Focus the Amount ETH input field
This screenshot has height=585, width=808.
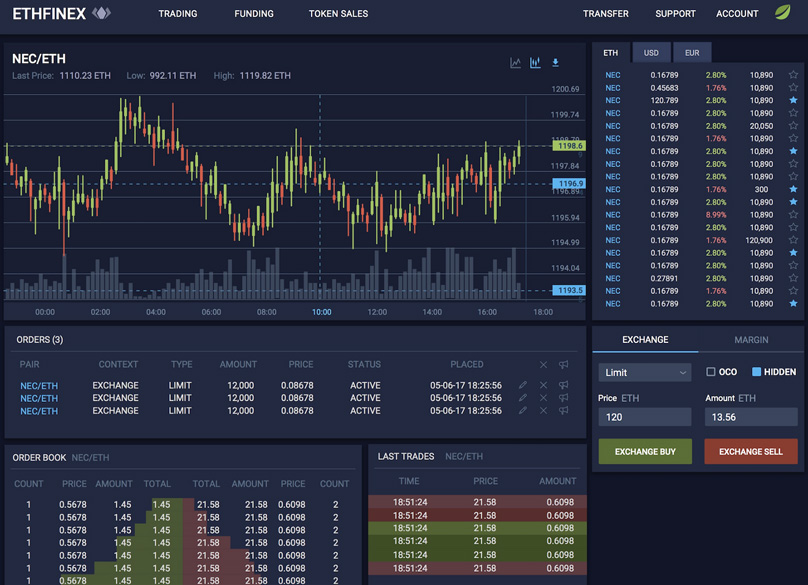(x=751, y=417)
